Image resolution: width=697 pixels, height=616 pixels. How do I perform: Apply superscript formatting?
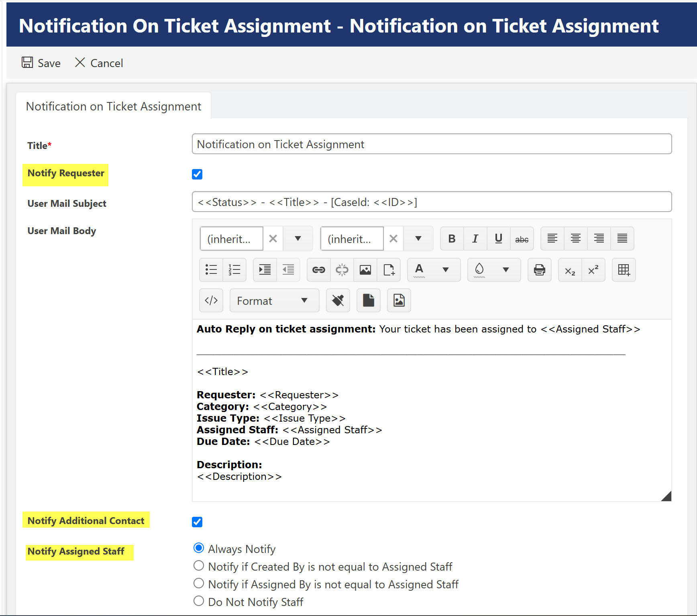593,270
